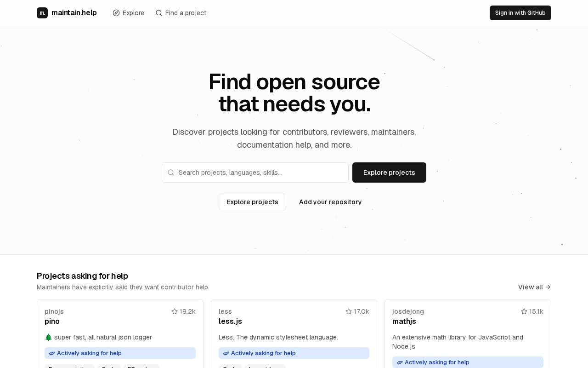Open the Explore nav item
The width and height of the screenshot is (588, 368).
pos(129,13)
